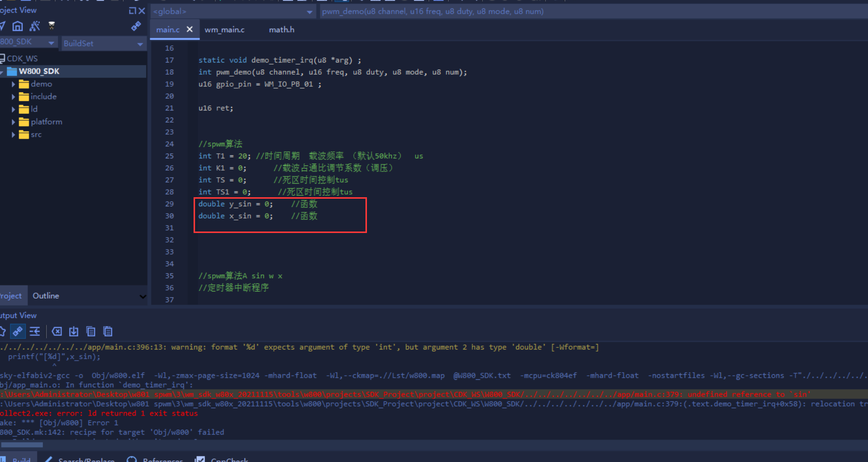This screenshot has width=868, height=462.
Task: Place cursor on 'int T1 = 20;' line
Action: [224, 156]
